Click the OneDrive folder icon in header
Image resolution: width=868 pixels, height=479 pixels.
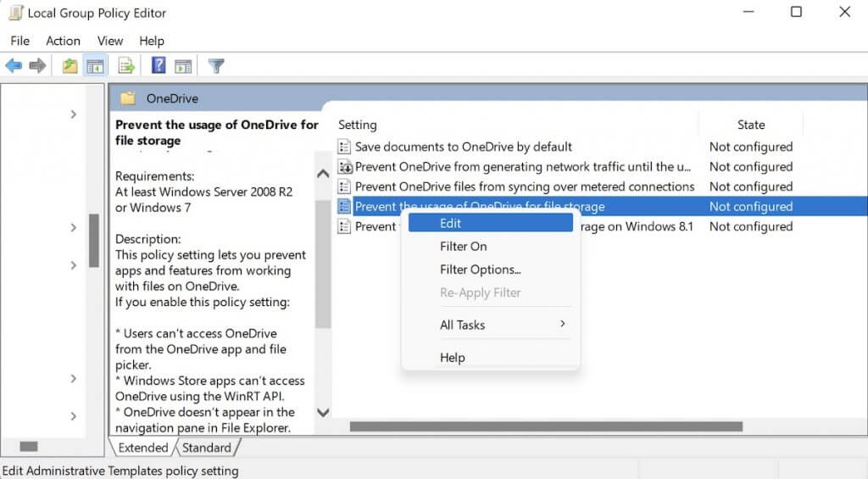click(x=128, y=98)
